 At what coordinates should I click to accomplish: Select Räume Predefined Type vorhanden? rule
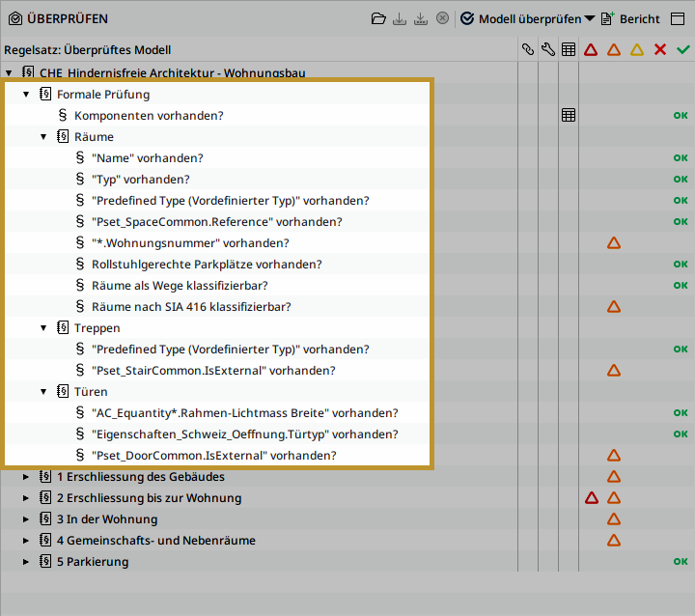230,201
